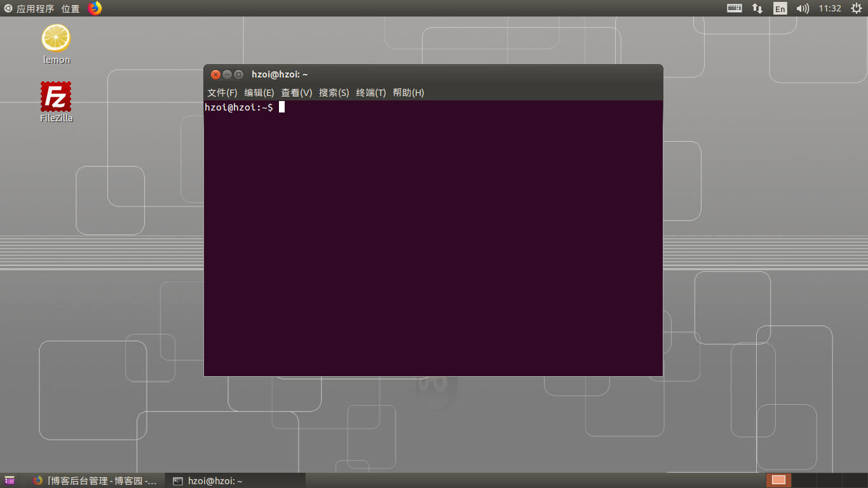Open the system power gear menu

click(856, 8)
